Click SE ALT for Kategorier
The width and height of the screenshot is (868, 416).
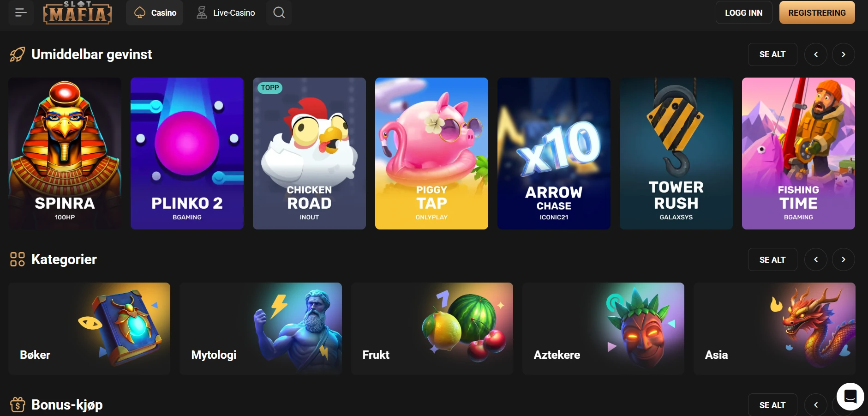coord(772,259)
